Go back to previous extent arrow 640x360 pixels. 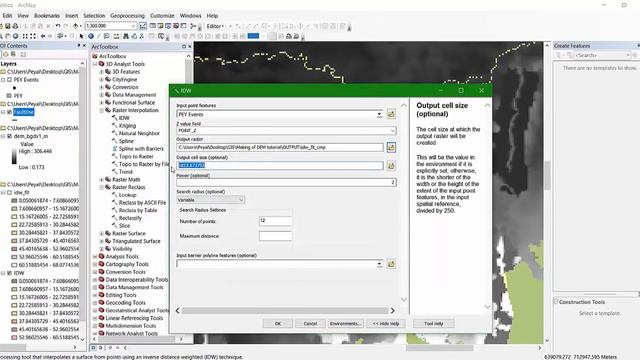tap(42, 36)
